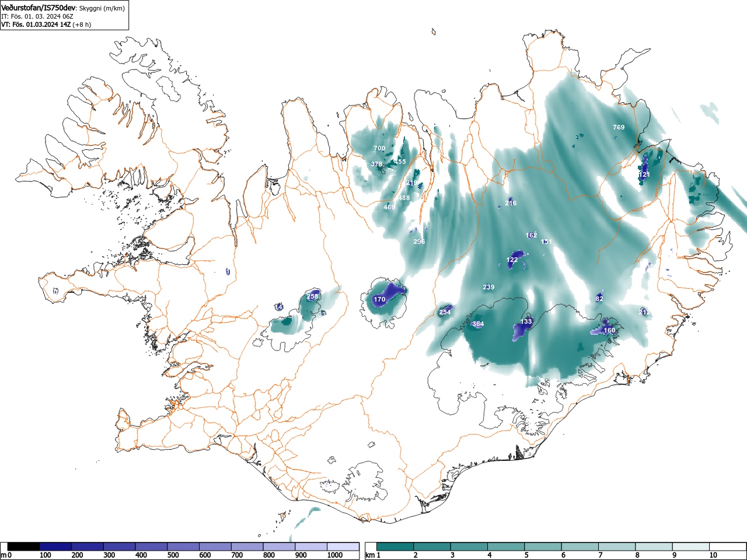This screenshot has height=560, width=747.
Task: Click the 500–600 m purple legend swatch
Action: [183, 547]
